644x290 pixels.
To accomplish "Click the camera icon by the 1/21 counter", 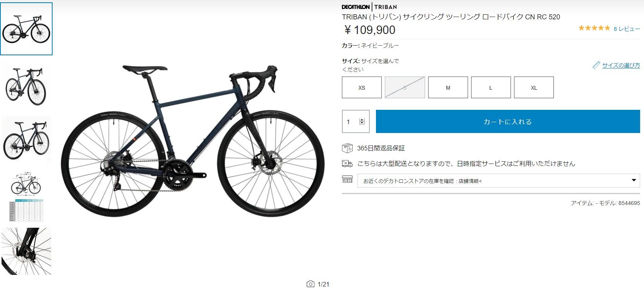I will click(x=310, y=284).
